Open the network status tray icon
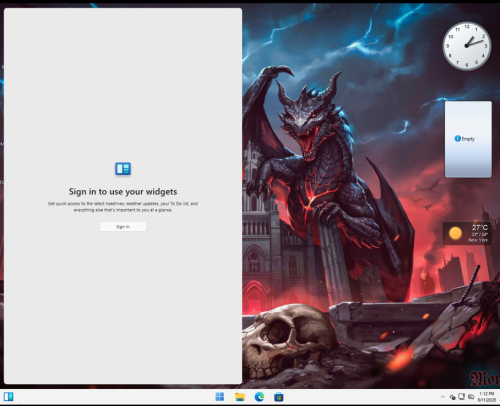The height and width of the screenshot is (406, 500). pyautogui.click(x=461, y=397)
